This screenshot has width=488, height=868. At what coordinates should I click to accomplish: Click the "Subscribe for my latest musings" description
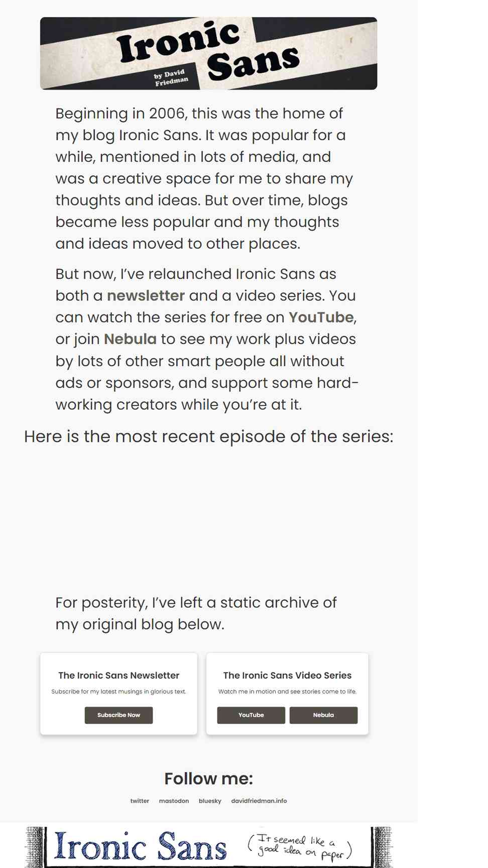tap(118, 691)
